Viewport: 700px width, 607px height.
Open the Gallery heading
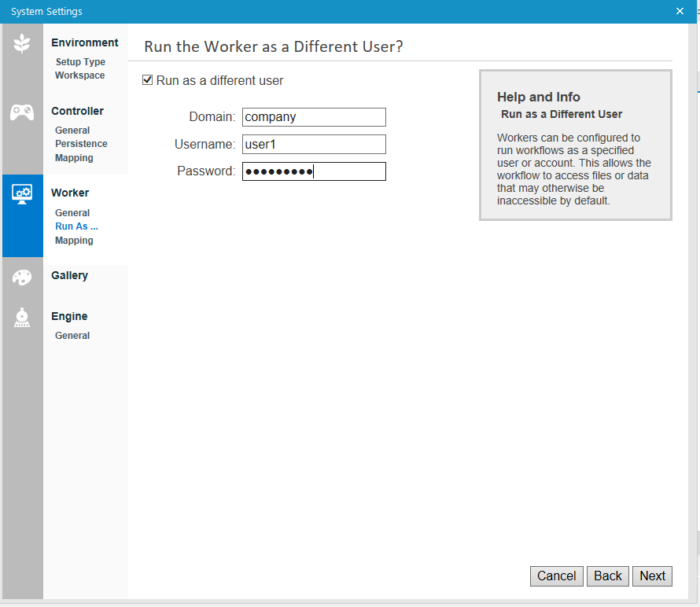(70, 275)
